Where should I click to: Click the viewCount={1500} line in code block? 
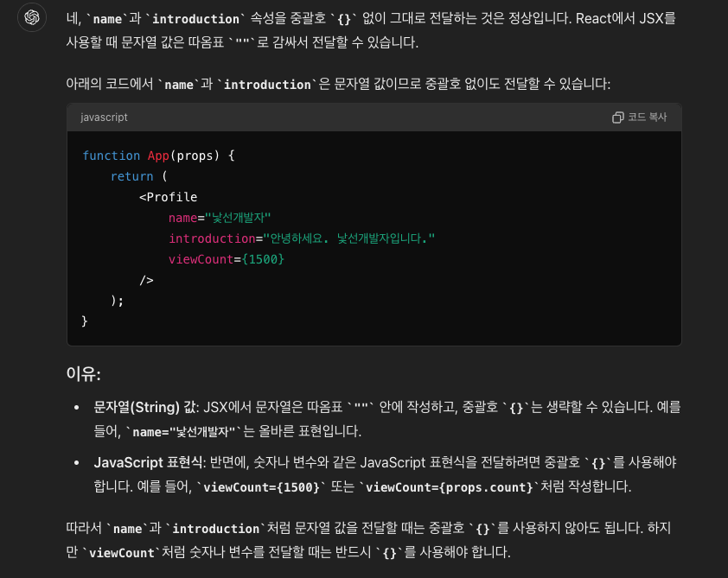point(227,259)
